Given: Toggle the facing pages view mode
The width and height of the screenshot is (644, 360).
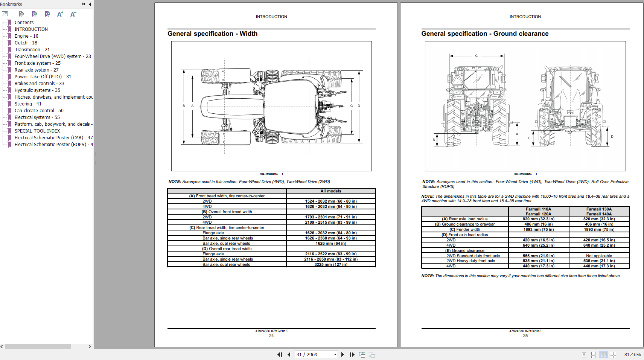Looking at the screenshot, I should click(604, 355).
